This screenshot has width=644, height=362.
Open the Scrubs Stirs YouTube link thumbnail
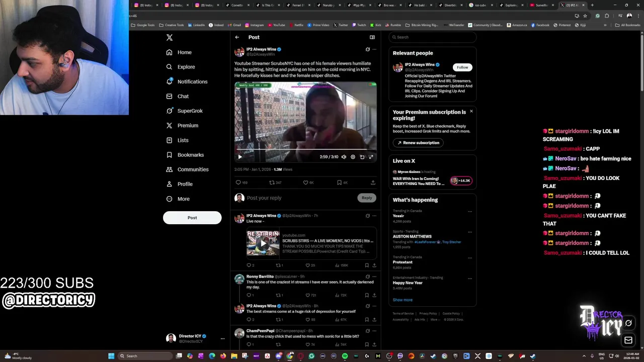[x=263, y=243]
